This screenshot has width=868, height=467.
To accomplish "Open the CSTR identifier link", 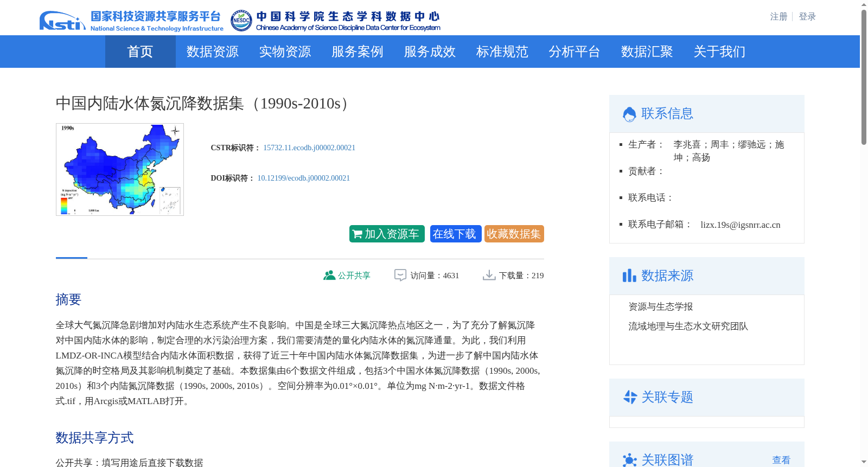I will pyautogui.click(x=309, y=148).
